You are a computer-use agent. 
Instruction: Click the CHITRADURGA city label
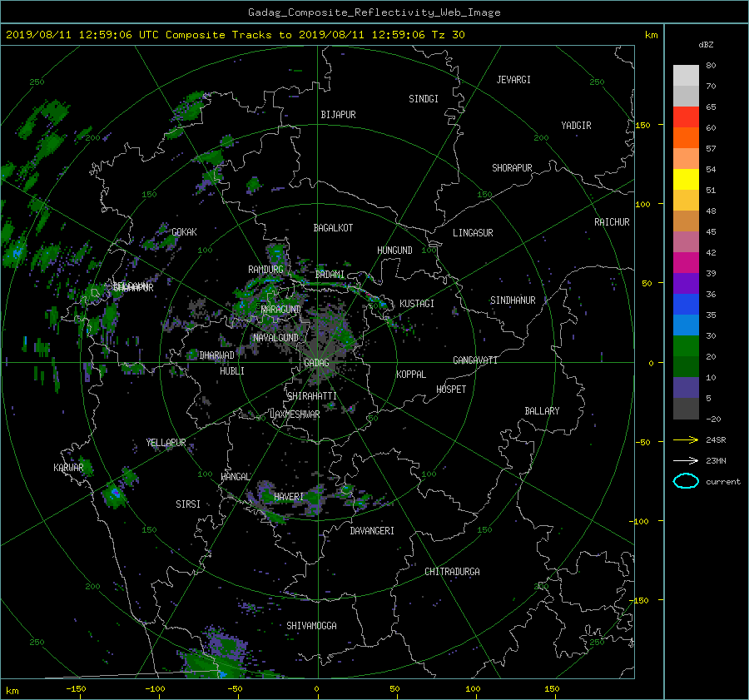[x=452, y=572]
